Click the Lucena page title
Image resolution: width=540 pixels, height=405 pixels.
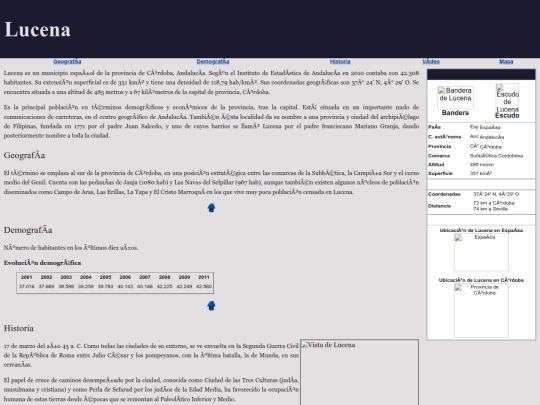click(38, 29)
